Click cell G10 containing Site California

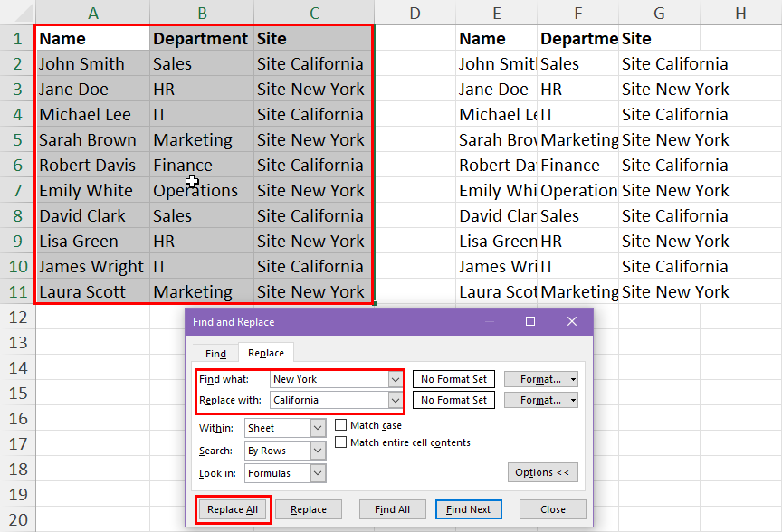[659, 266]
